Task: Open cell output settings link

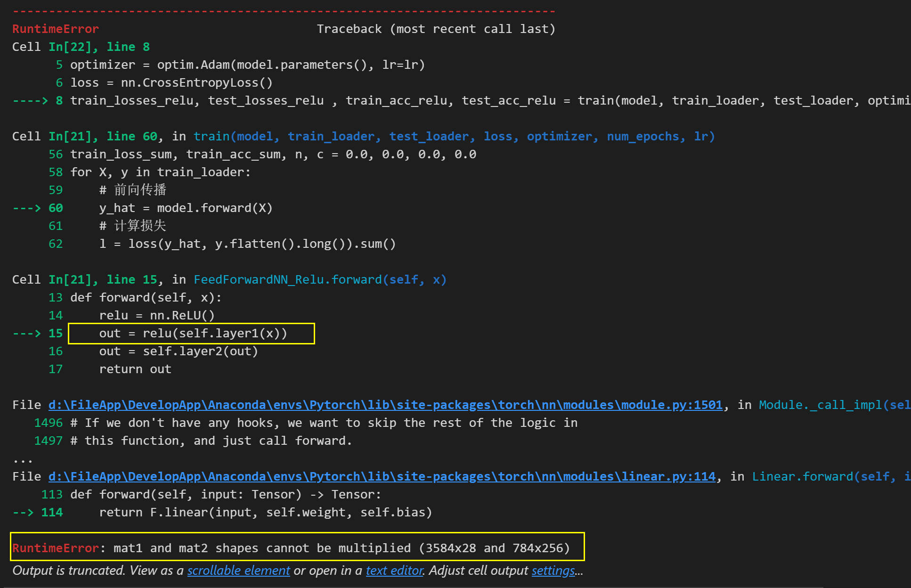Action: 553,571
